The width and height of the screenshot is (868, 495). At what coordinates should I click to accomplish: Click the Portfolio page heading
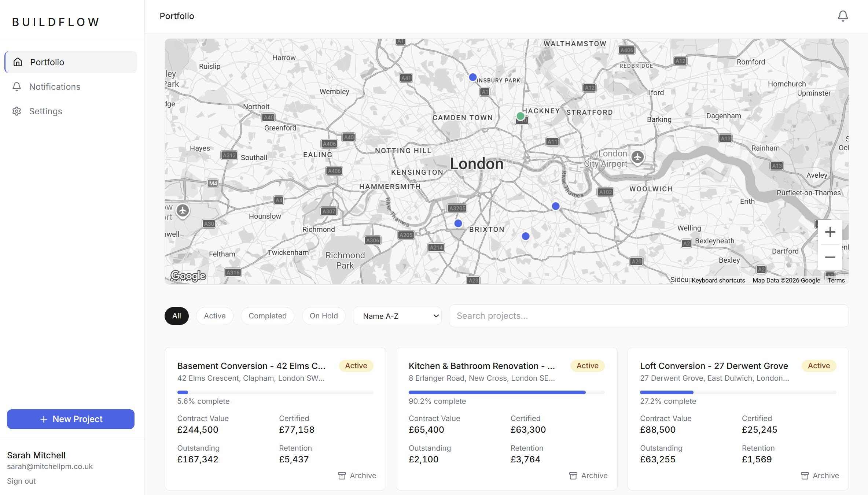(x=177, y=16)
